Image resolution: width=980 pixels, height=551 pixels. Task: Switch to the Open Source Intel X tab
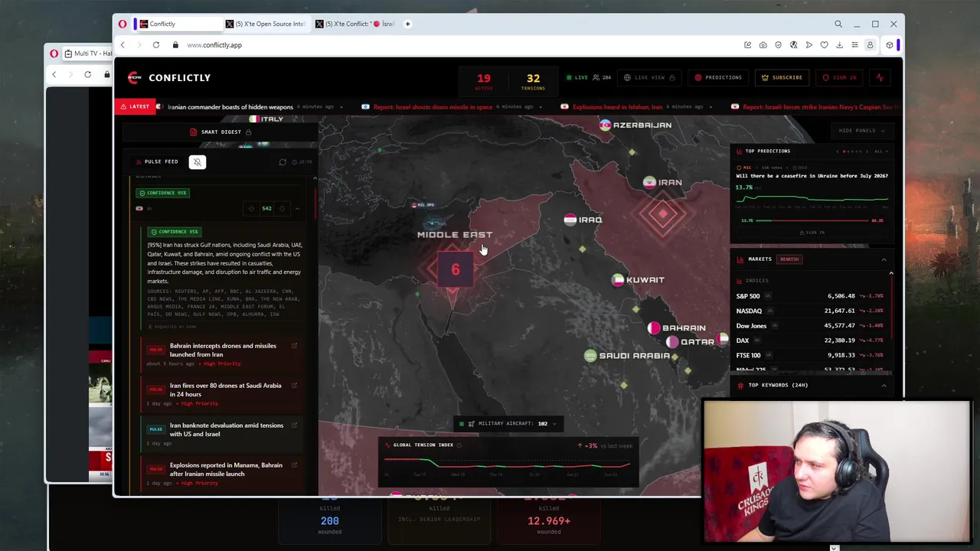(268, 24)
